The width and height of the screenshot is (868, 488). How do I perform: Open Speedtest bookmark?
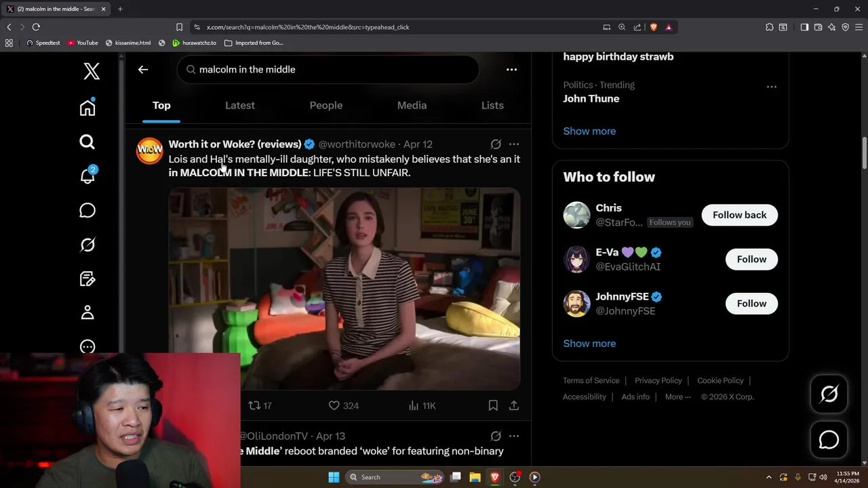pyautogui.click(x=43, y=43)
